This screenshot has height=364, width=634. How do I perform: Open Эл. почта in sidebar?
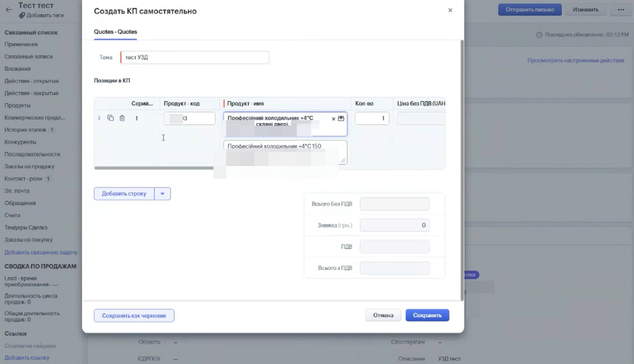[x=17, y=191]
